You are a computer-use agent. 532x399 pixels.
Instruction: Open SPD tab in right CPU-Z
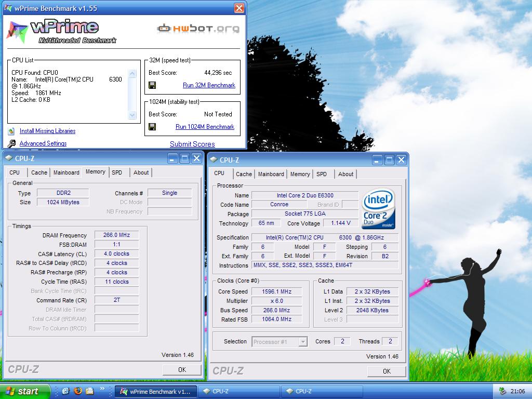tap(322, 174)
